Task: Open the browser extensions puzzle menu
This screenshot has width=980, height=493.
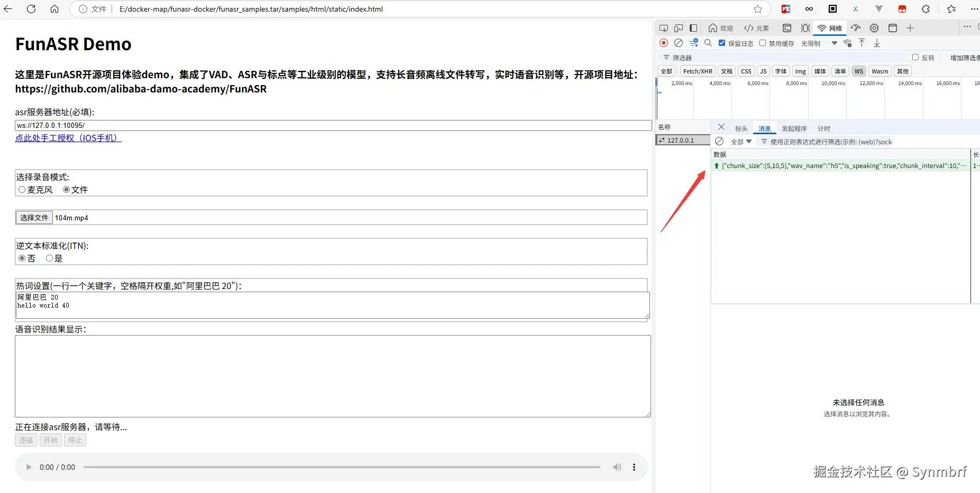Action: tap(926, 9)
